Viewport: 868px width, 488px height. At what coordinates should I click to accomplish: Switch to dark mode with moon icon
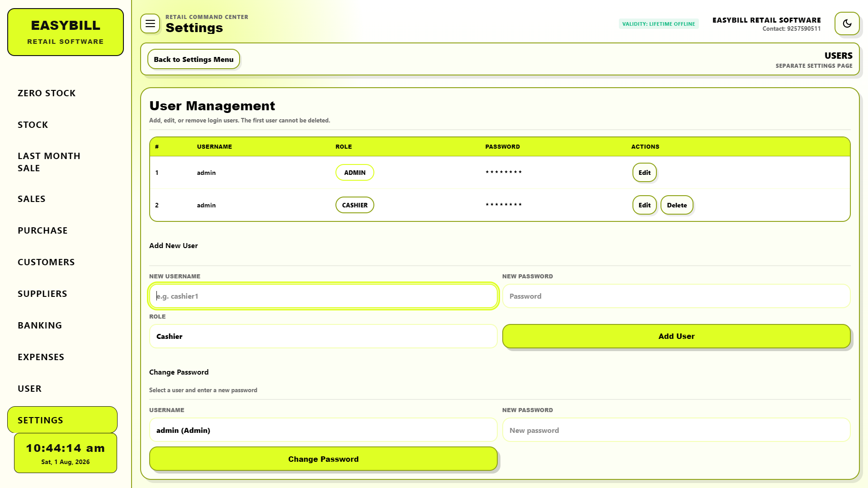click(x=847, y=23)
